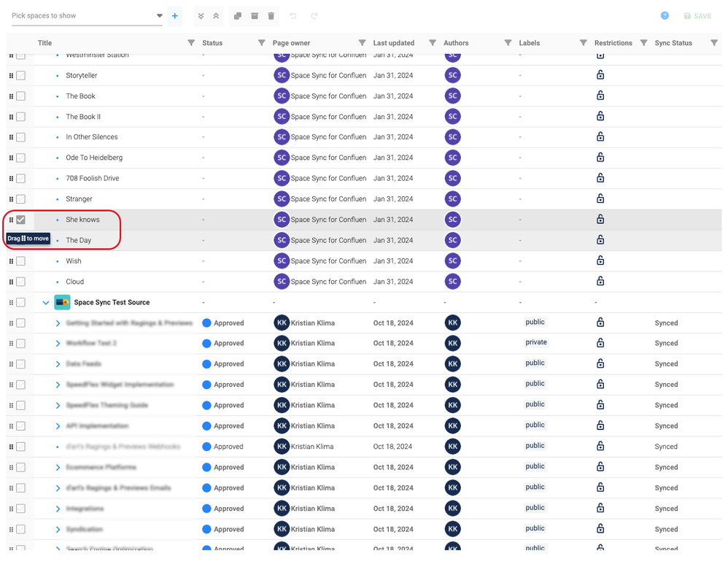
Task: Expand the API Implementation page row
Action: 58,426
